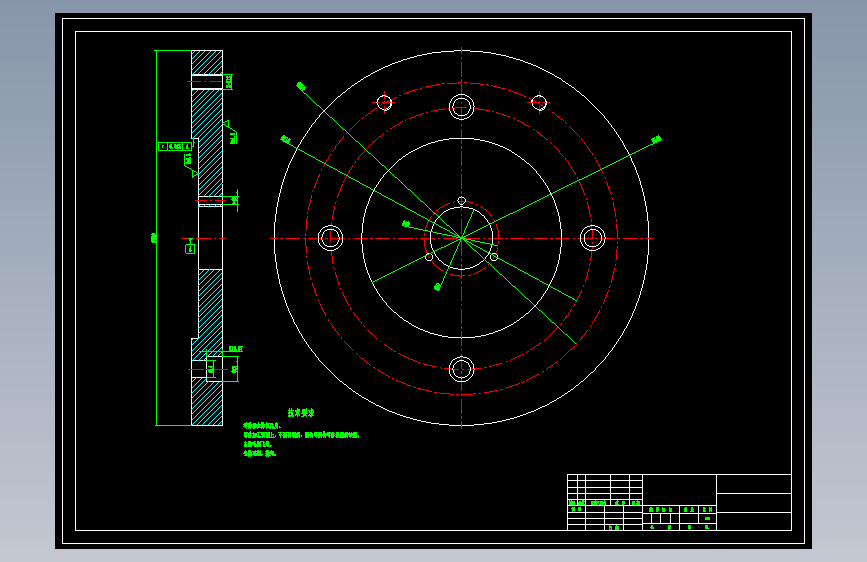867x562 pixels.
Task: Select the upper-right small threaded hole
Action: pyautogui.click(x=539, y=103)
